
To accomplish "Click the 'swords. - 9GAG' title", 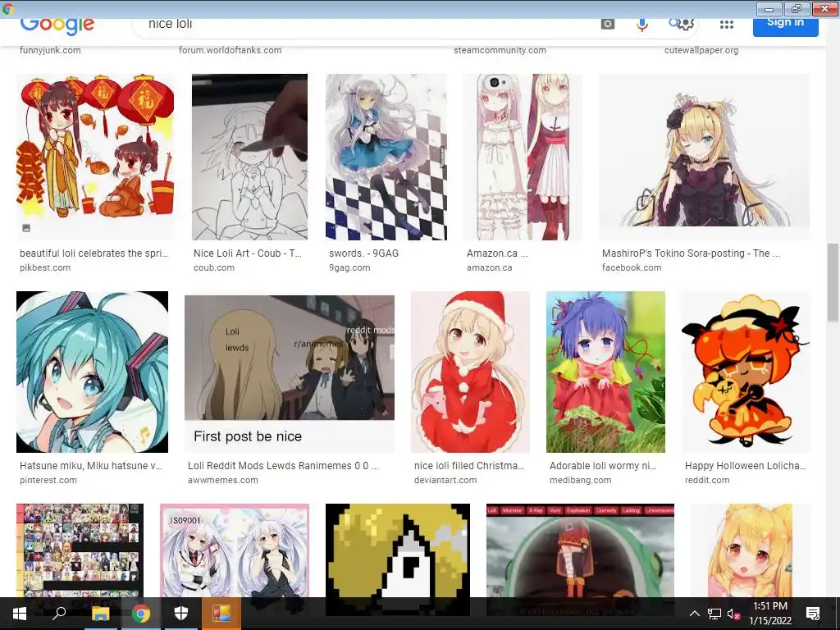I will (363, 253).
